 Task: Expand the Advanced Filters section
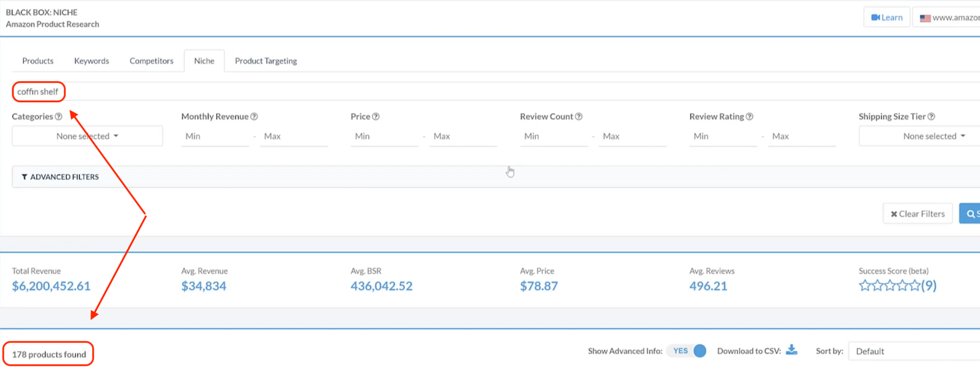tap(60, 177)
